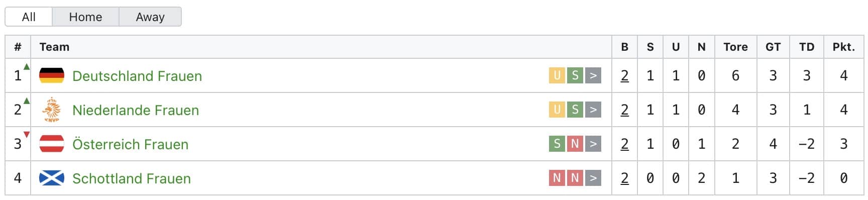Click the Austria flag icon
Image resolution: width=868 pixels, height=200 pixels.
pos(52,144)
